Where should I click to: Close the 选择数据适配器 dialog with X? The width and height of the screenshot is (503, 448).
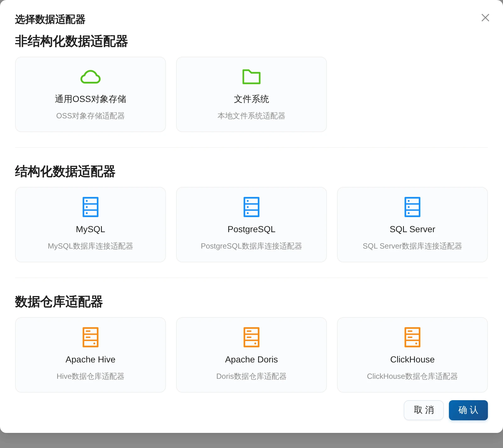(485, 18)
